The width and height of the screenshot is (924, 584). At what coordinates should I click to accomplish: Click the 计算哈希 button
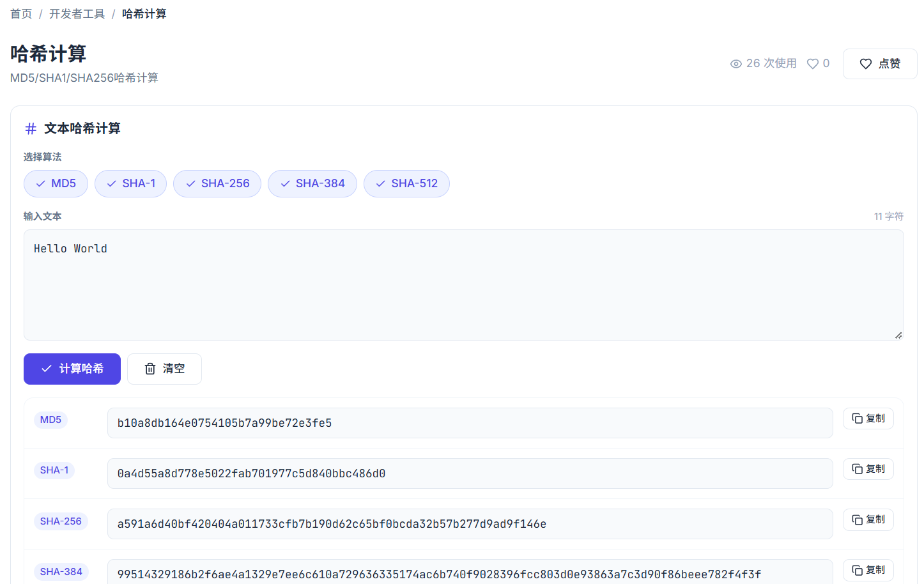pos(72,369)
